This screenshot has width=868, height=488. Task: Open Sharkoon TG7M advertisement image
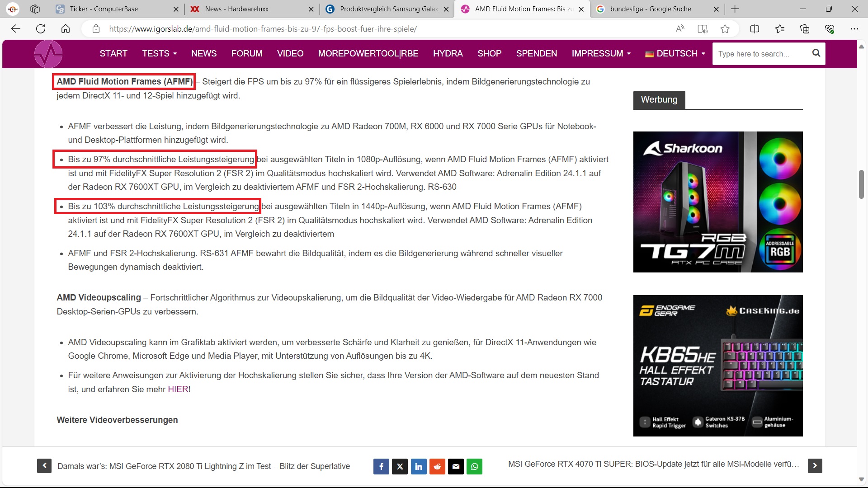(x=717, y=202)
